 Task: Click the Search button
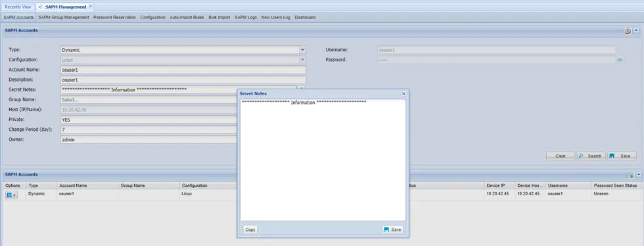[x=591, y=156]
